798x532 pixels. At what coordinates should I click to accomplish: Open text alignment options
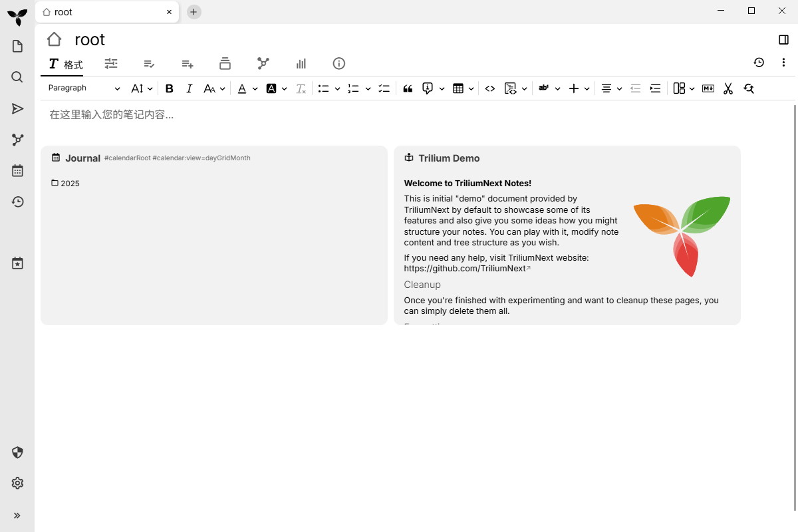pos(611,88)
